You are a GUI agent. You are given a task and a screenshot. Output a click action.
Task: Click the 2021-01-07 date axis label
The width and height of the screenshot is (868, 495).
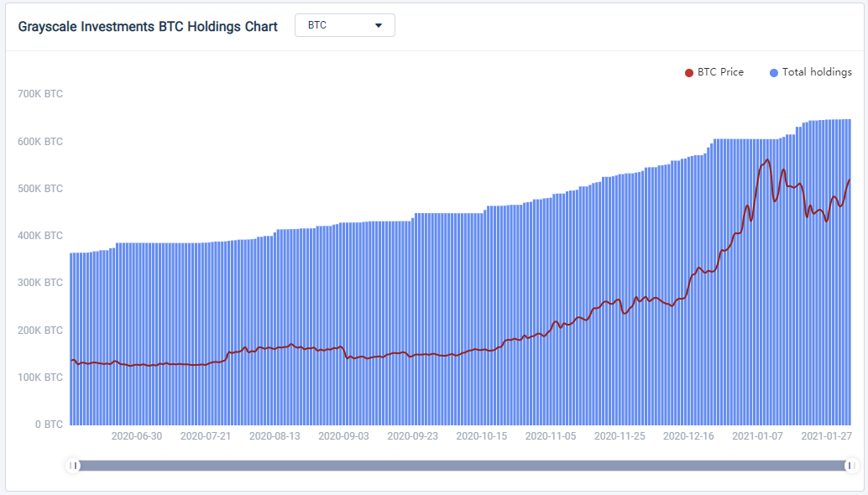point(757,435)
